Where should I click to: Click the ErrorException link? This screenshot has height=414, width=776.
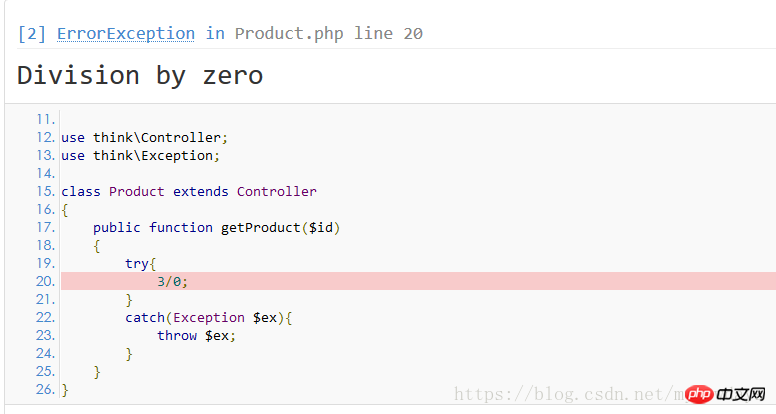pyautogui.click(x=126, y=34)
